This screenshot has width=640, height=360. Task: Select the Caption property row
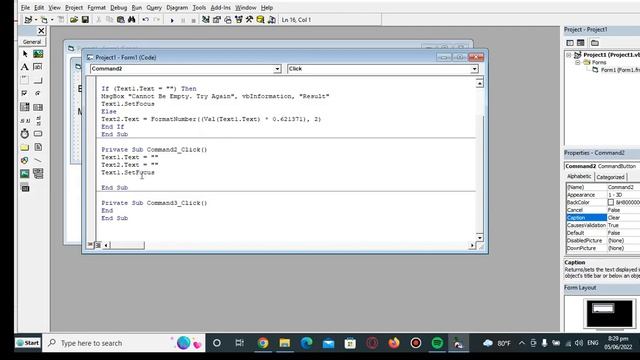click(x=603, y=218)
